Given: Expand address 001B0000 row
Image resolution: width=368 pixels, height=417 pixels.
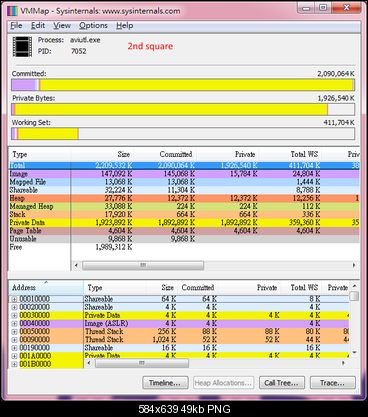Looking at the screenshot, I should pyautogui.click(x=14, y=364).
